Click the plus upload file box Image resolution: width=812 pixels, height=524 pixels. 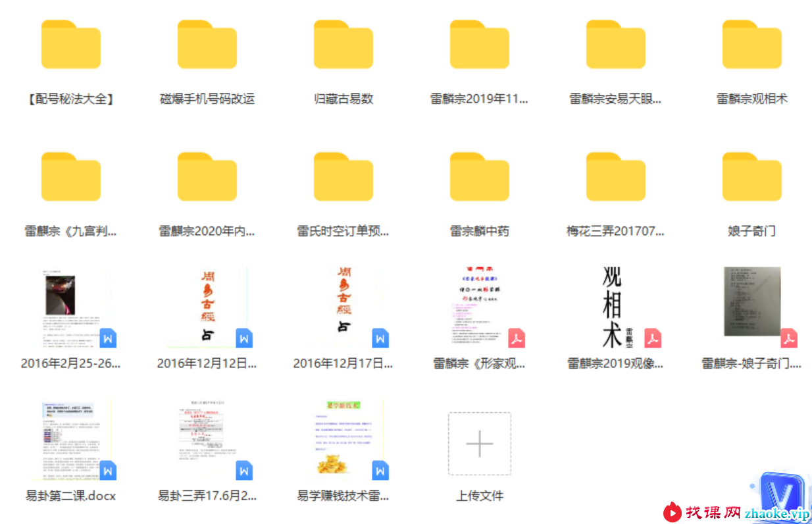(480, 444)
